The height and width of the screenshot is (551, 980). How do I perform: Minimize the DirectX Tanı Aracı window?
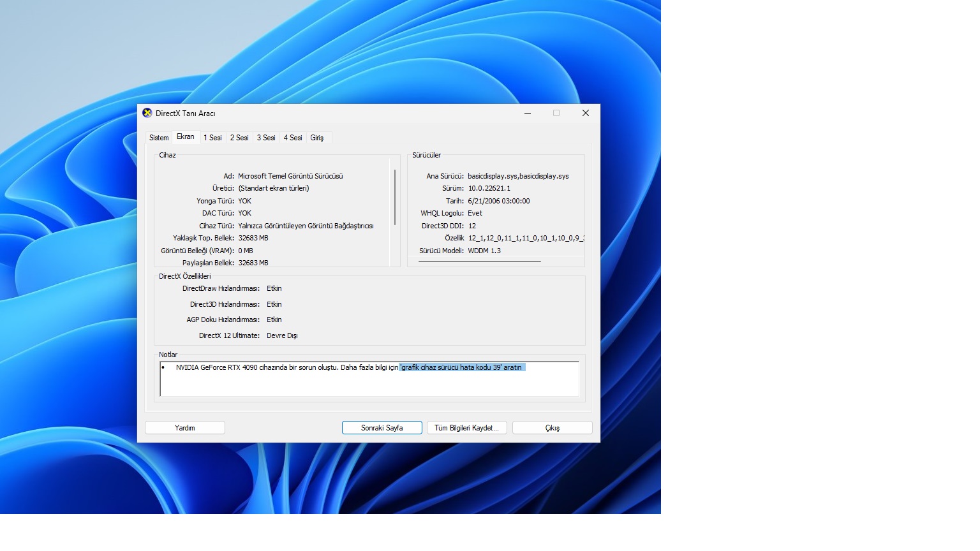pos(528,113)
